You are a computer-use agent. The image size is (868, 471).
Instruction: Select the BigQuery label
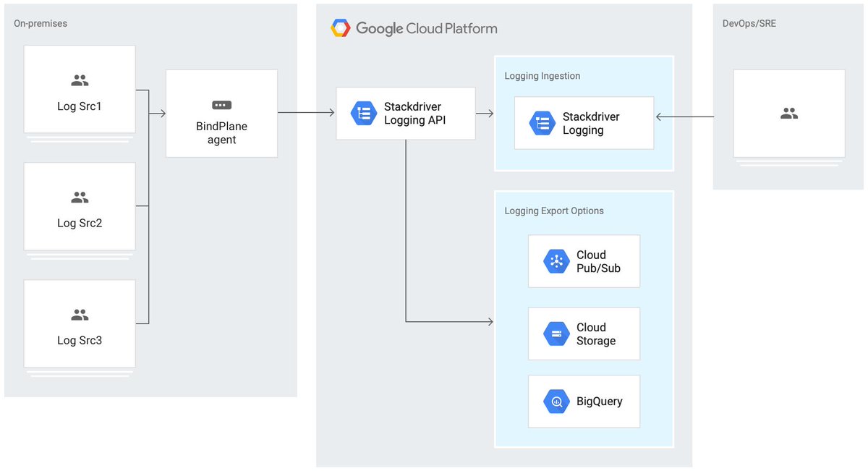click(600, 402)
